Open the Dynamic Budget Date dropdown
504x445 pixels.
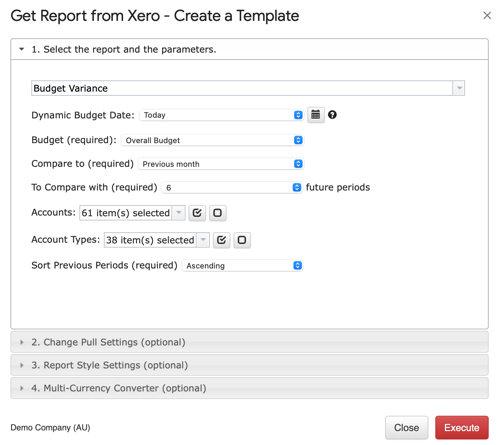(222, 115)
